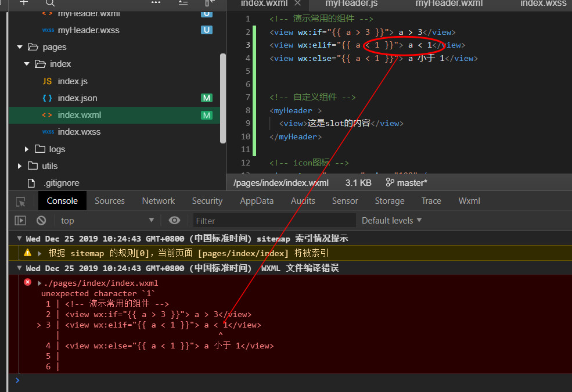The width and height of the screenshot is (572, 392).
Task: Switch to the myHeader.js tab
Action: coord(351,3)
